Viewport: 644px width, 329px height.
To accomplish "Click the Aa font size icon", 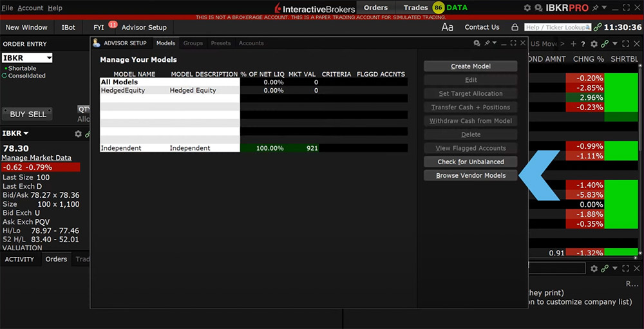I will point(448,28).
